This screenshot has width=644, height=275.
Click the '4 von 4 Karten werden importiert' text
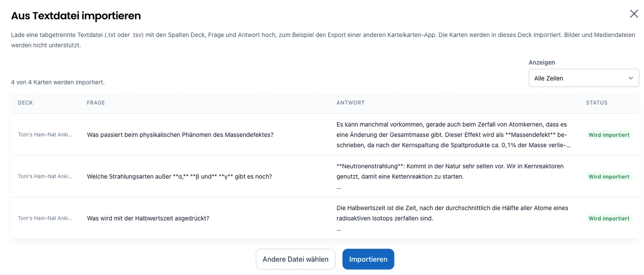coord(58,82)
